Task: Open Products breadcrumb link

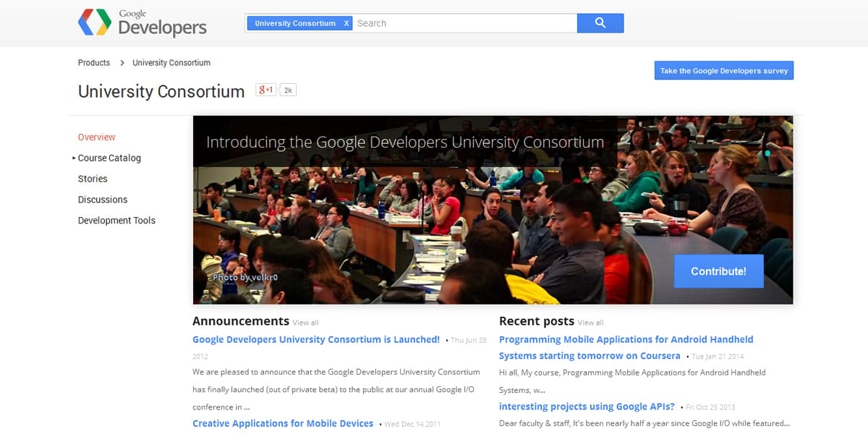Action: [x=94, y=63]
